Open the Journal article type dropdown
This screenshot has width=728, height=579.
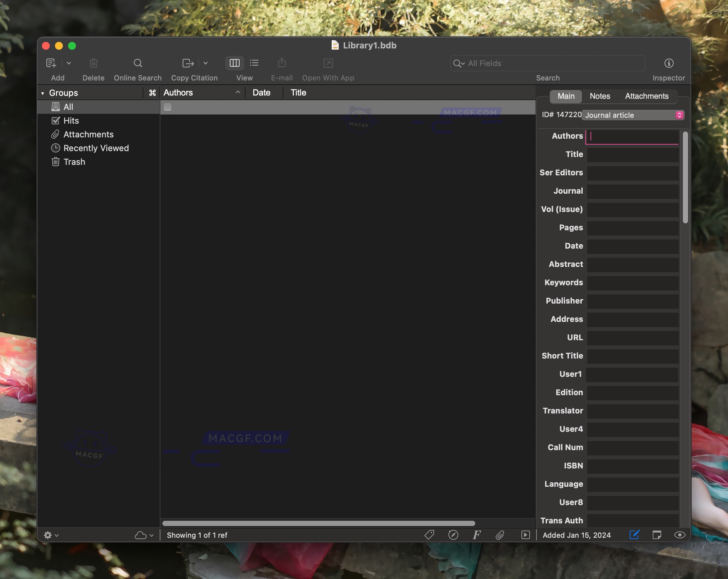click(633, 115)
